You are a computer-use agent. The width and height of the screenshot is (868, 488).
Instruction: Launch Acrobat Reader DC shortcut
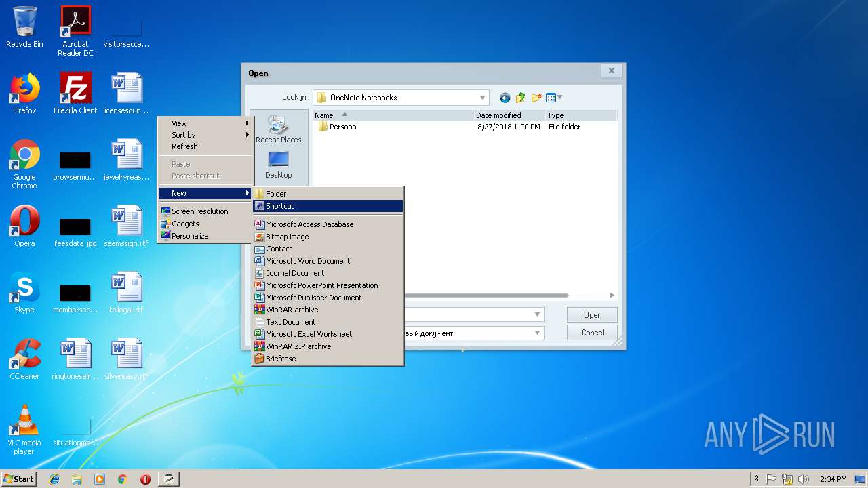pos(75,31)
